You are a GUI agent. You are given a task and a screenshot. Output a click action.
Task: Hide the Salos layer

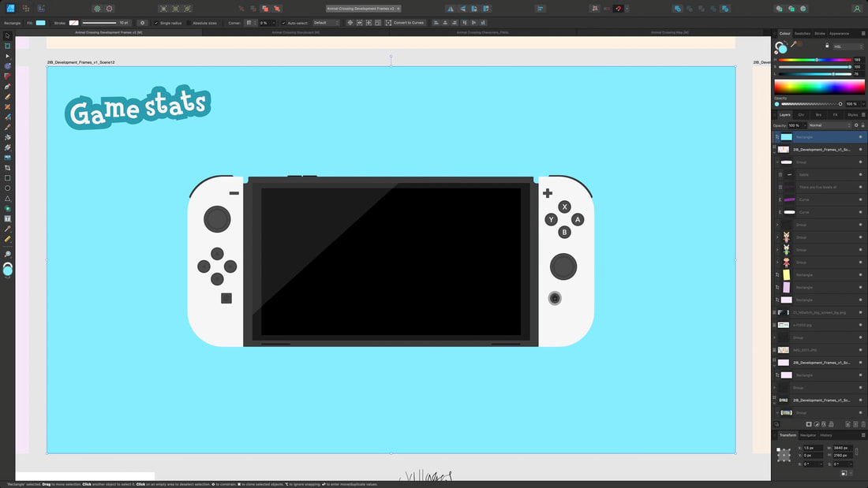[860, 174]
